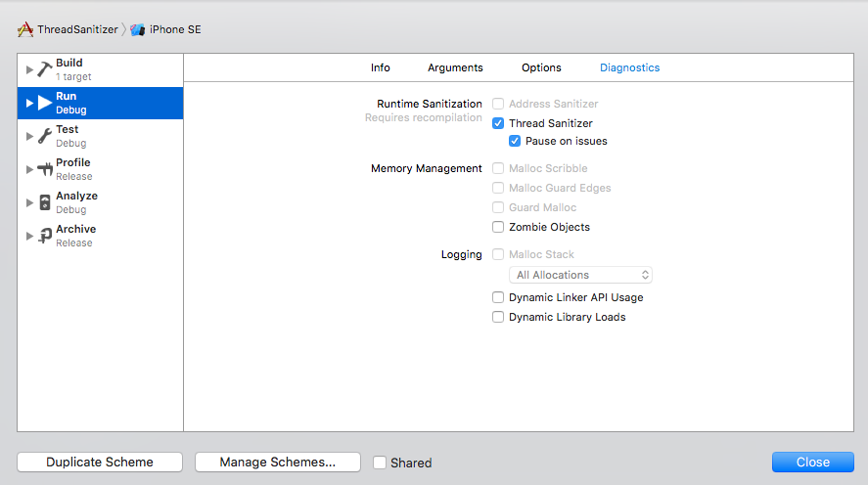The width and height of the screenshot is (868, 485).
Task: Click the ThreadSanitizer scheme app icon
Action: [x=25, y=29]
